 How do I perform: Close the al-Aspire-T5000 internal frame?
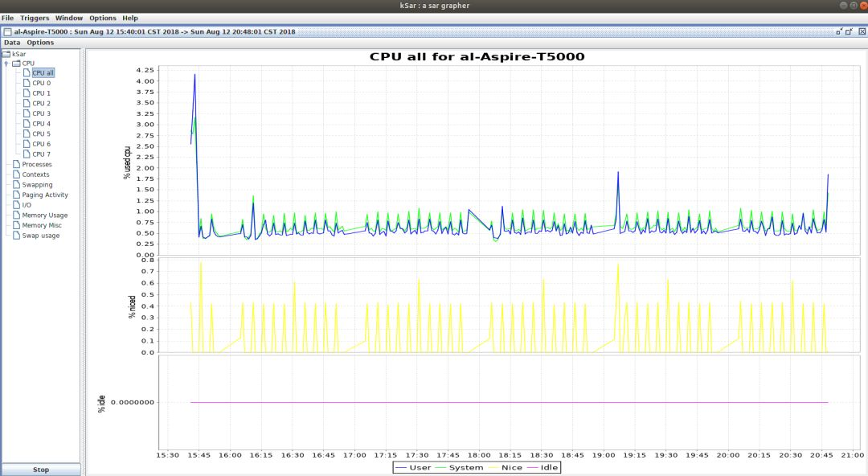click(x=862, y=31)
